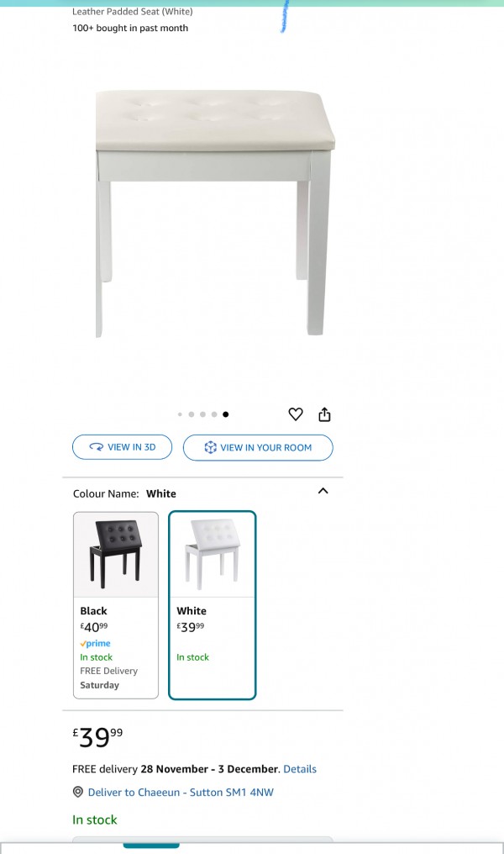Click the prime badge under Black option
504x854 pixels.
(x=95, y=644)
